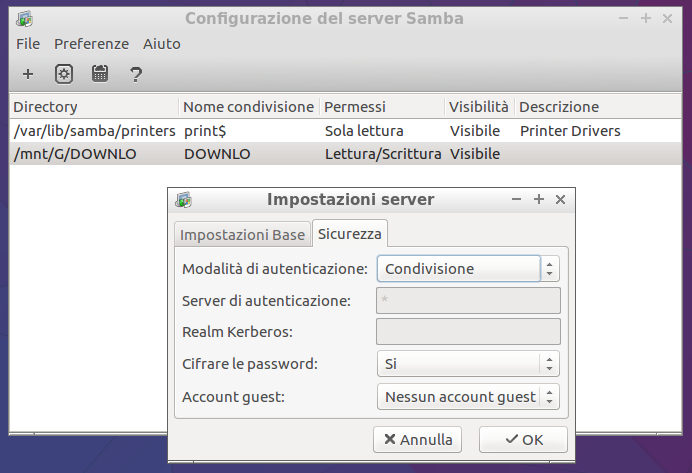Select /mnt/G/DOWNLO share row
This screenshot has width=692, height=473.
tap(346, 154)
